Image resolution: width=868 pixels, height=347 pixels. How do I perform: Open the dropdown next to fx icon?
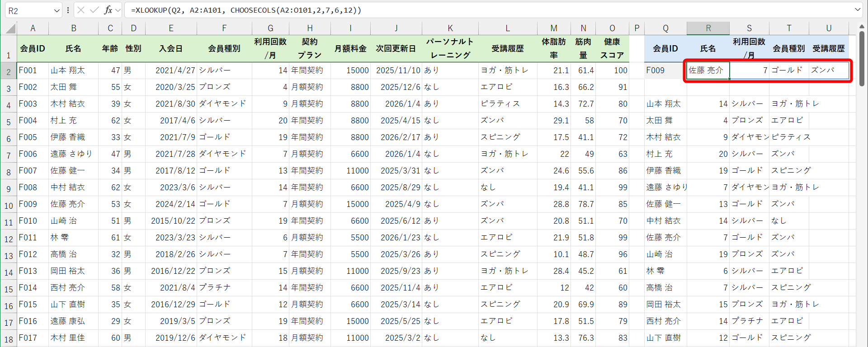pyautogui.click(x=118, y=10)
